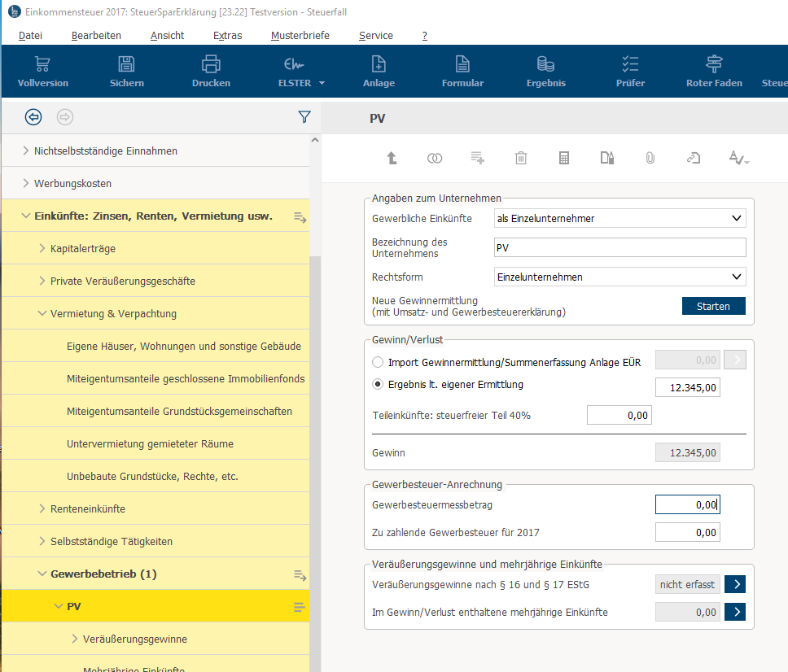Open the Rechtsform dropdown

[x=737, y=277]
